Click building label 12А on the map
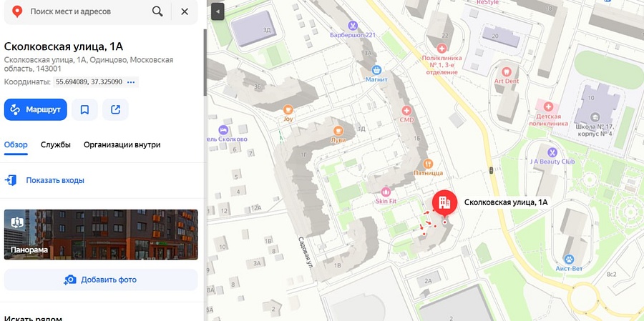This screenshot has width=644, height=321. click(x=256, y=208)
